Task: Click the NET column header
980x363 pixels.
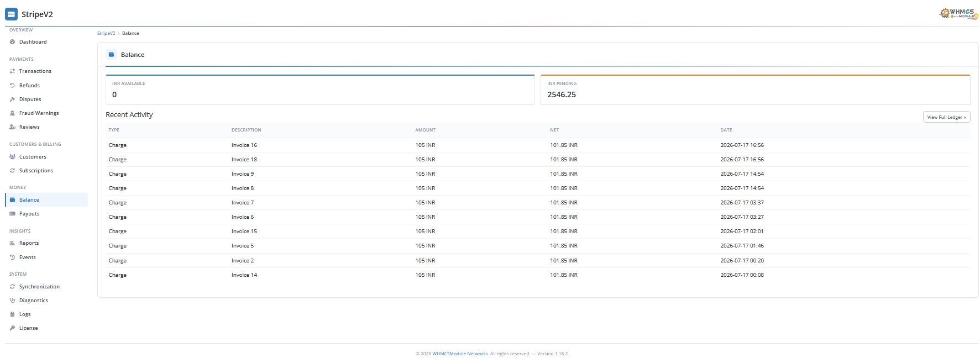Action: coord(554,130)
